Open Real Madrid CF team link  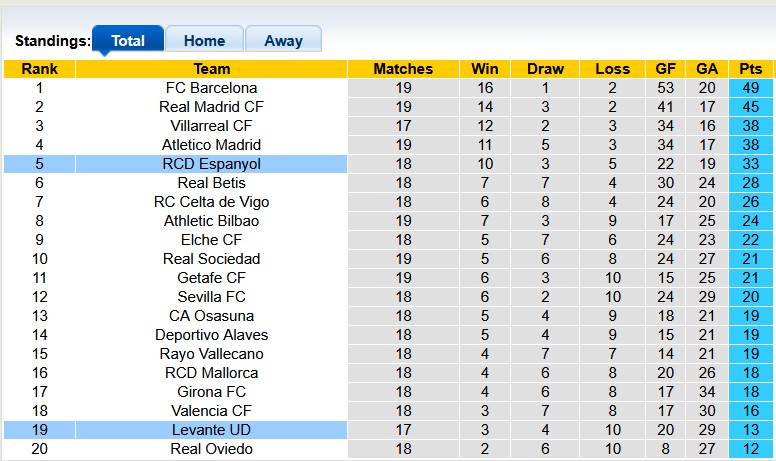coord(212,107)
